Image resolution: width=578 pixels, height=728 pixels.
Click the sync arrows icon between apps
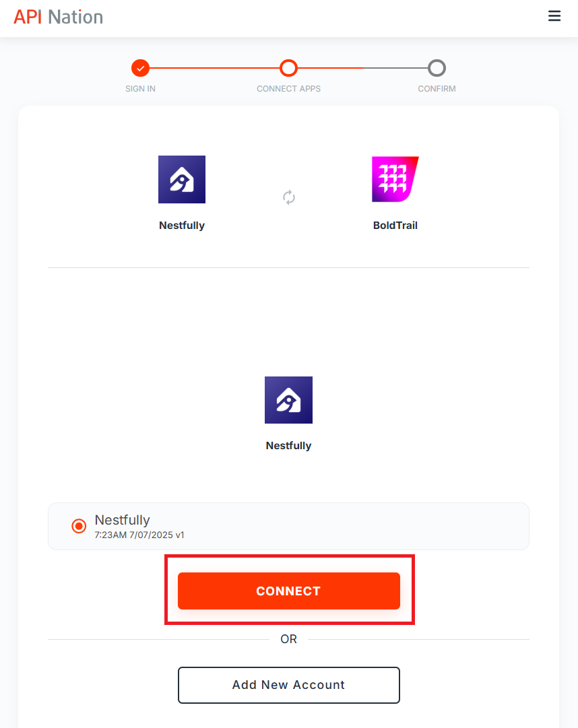[289, 197]
